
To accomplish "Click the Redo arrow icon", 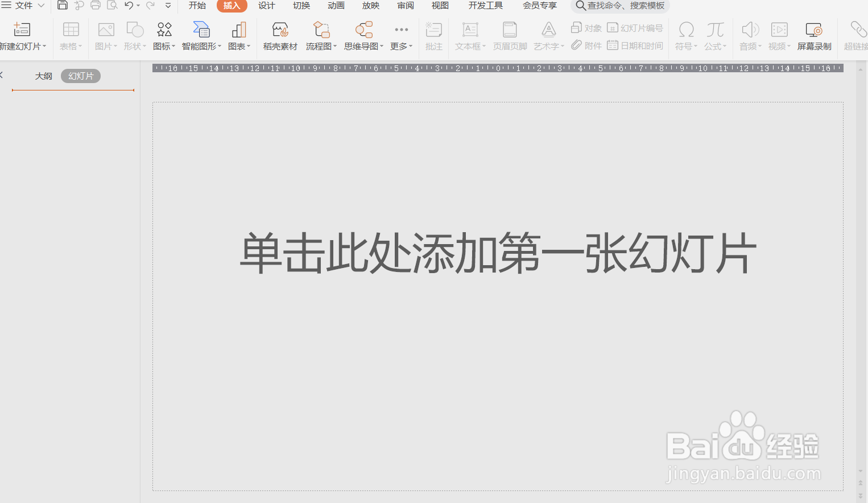I will [x=150, y=6].
